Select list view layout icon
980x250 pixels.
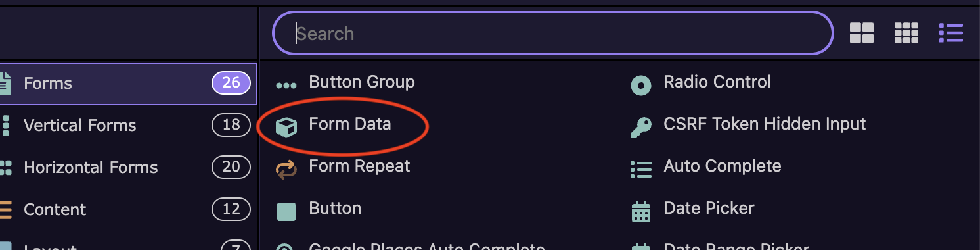950,33
